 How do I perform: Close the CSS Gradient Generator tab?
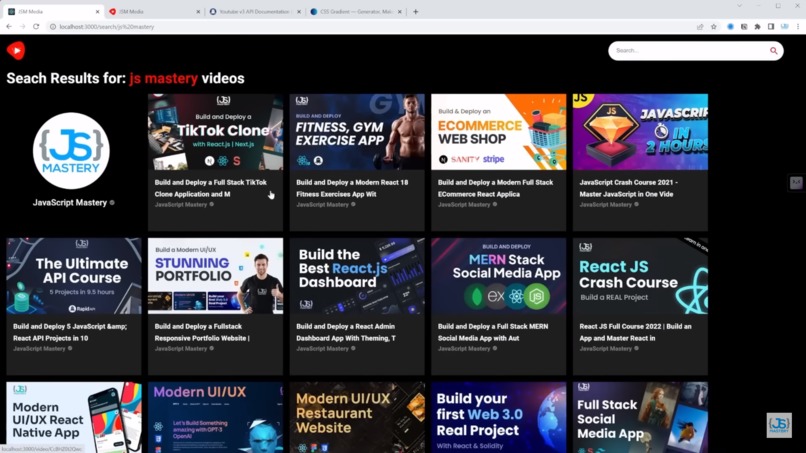[x=399, y=11]
